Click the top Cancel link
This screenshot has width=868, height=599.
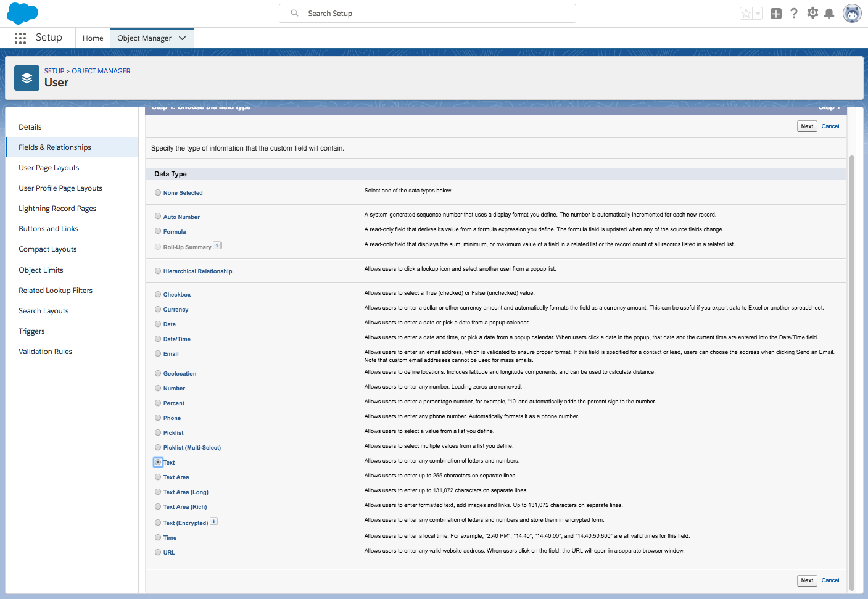tap(830, 126)
